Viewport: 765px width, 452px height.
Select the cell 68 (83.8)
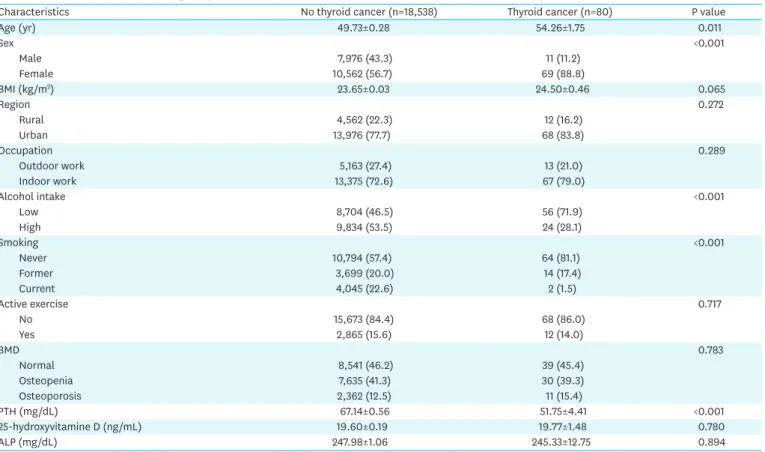pyautogui.click(x=563, y=135)
